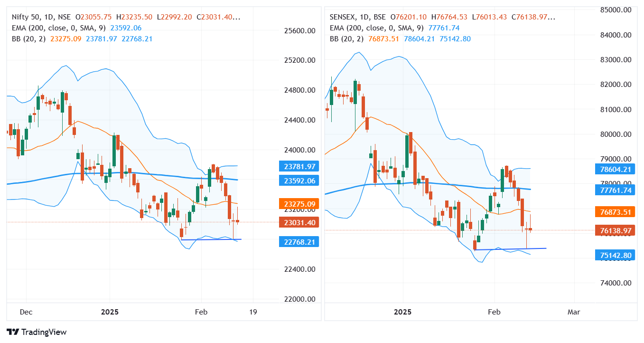Click the 74000.00 price axis label
Image resolution: width=644 pixels, height=343 pixels.
(x=616, y=283)
